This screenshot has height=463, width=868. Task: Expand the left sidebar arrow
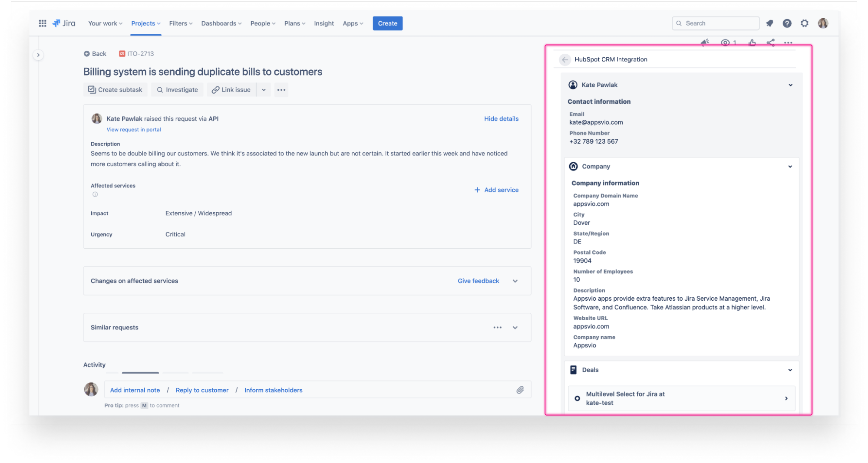(38, 55)
